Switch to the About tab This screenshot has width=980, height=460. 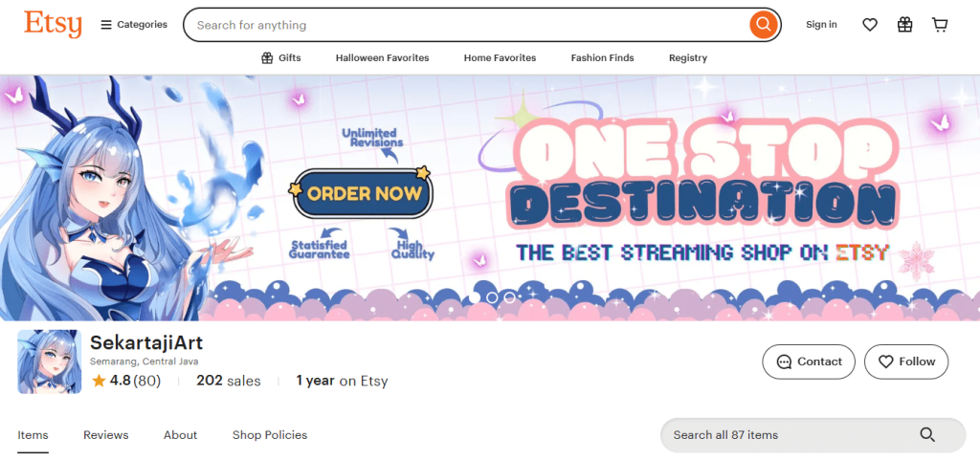tap(180, 435)
